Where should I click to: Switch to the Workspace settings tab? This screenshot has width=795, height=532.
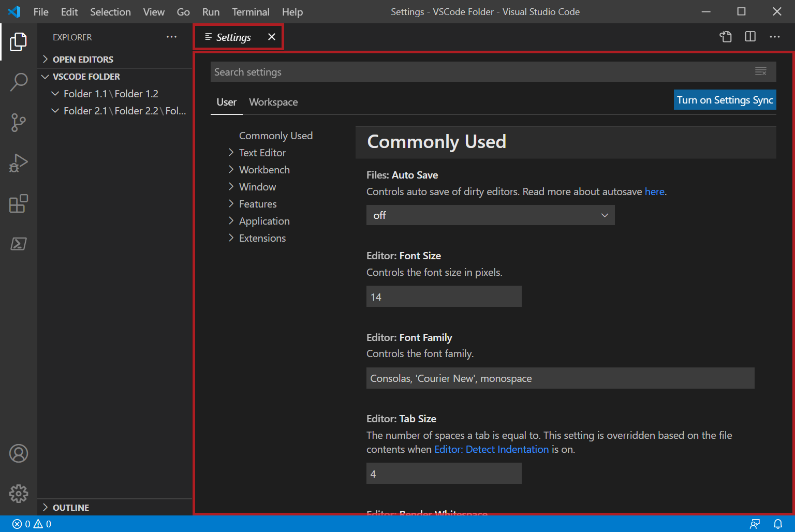point(273,102)
